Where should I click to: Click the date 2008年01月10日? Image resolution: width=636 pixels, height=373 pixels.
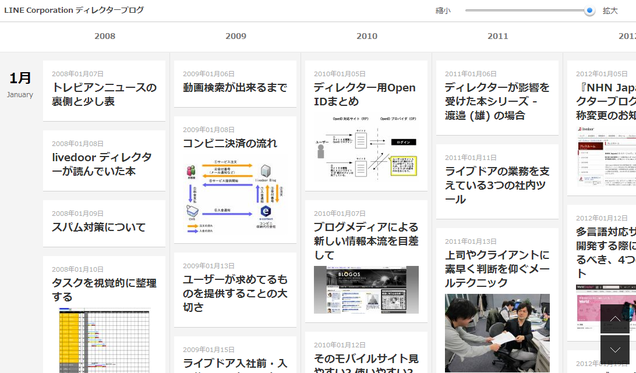click(x=77, y=269)
